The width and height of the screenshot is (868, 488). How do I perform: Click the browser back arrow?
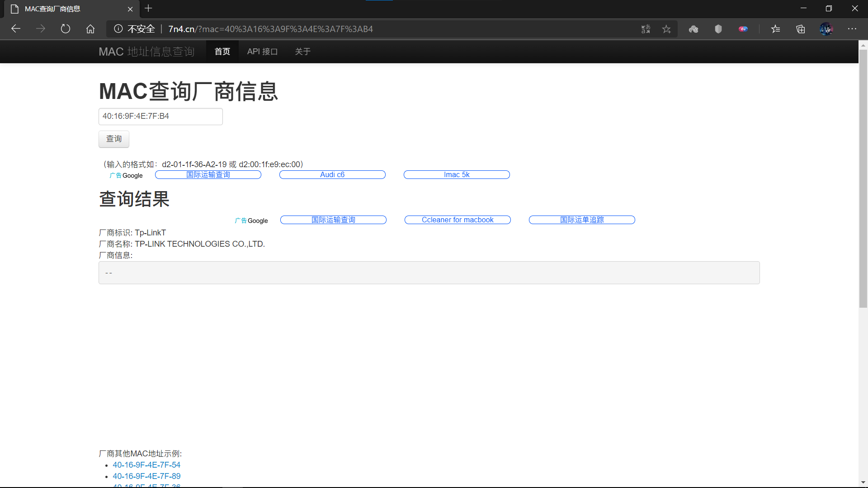(x=16, y=29)
